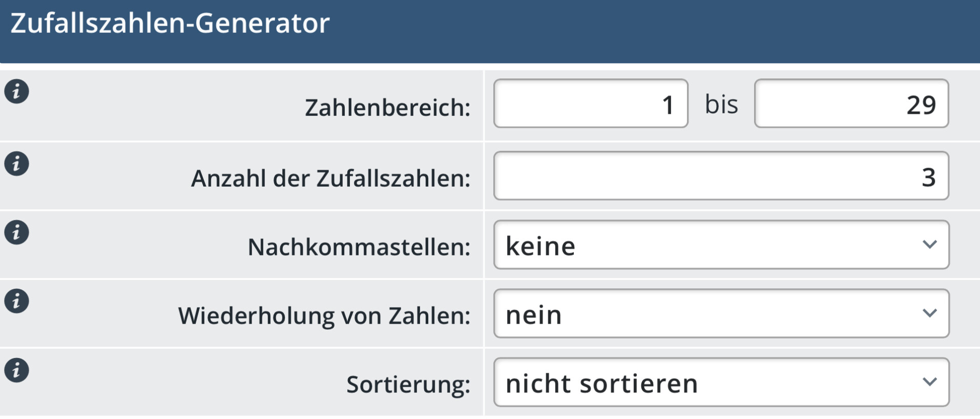Viewport: 980px width, 419px height.
Task: Click the chevron arrow in the nein selector
Action: tap(929, 313)
